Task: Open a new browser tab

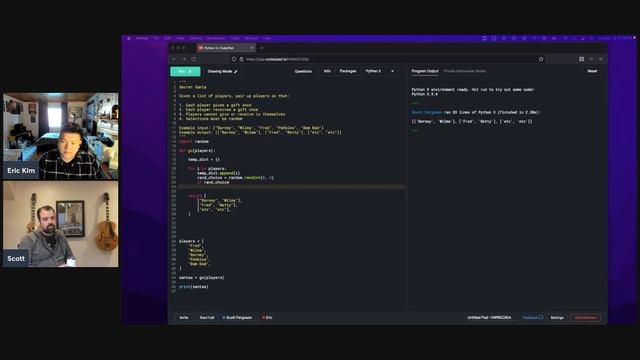Action: point(262,48)
